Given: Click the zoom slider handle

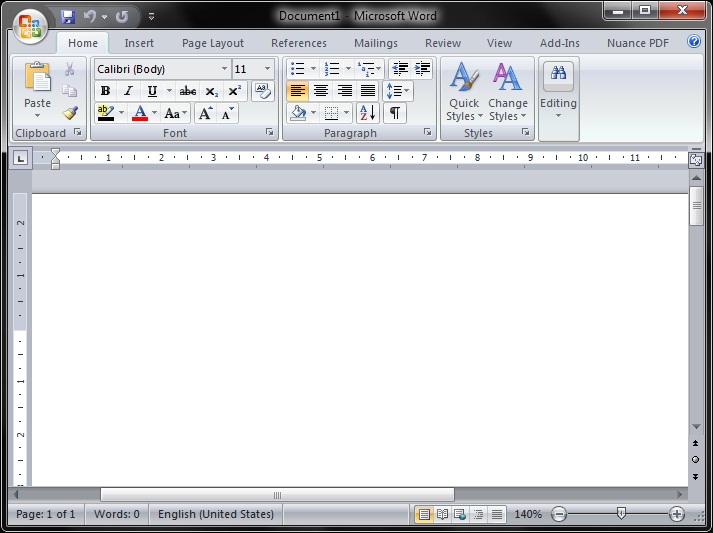Looking at the screenshot, I should click(621, 514).
